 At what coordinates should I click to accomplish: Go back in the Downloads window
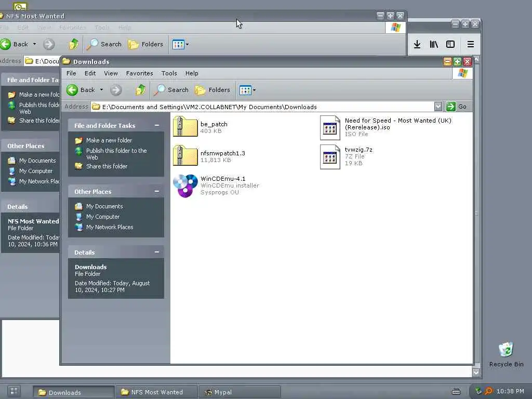[81, 90]
